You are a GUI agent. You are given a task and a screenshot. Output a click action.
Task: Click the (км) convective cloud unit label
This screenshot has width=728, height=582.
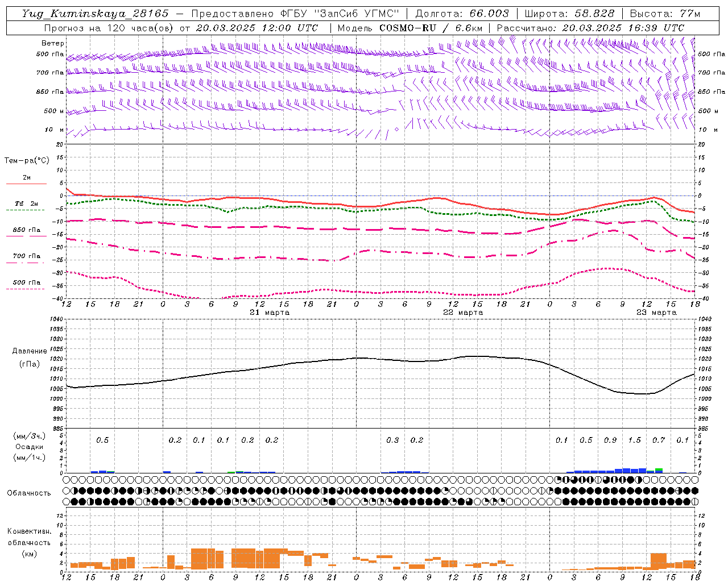tap(29, 554)
